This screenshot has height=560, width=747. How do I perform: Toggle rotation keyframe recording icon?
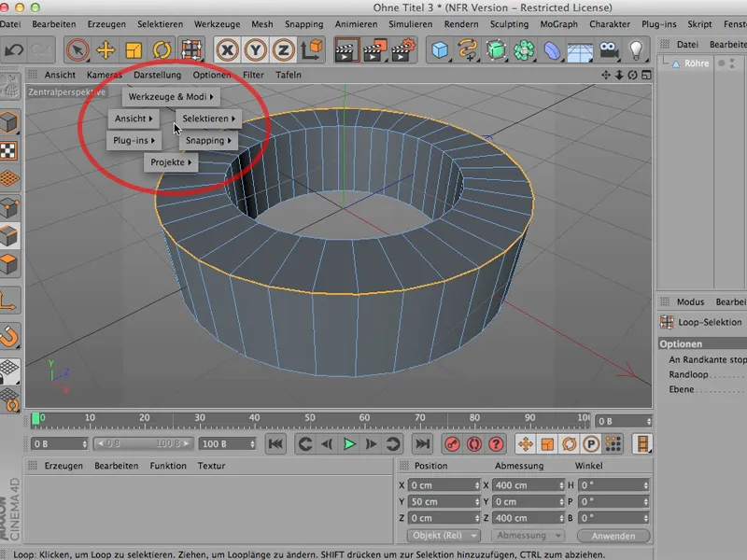[571, 443]
